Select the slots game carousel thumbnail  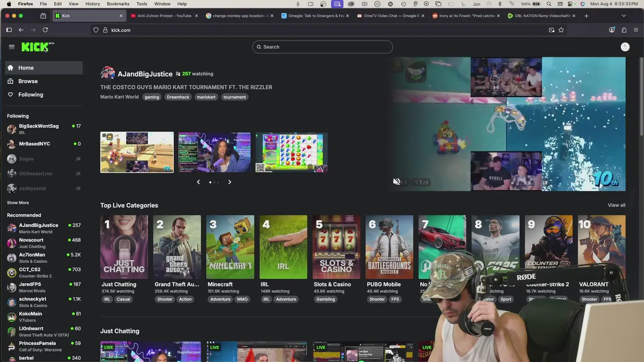(291, 152)
